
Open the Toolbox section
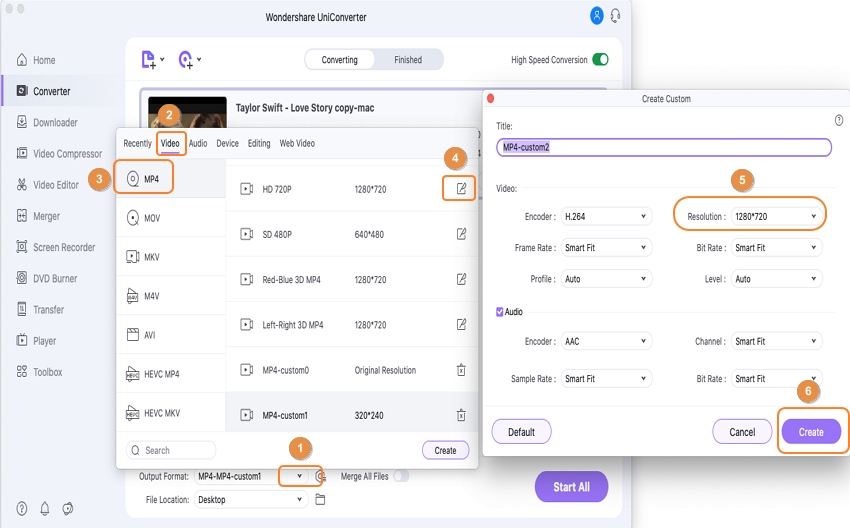(39, 372)
